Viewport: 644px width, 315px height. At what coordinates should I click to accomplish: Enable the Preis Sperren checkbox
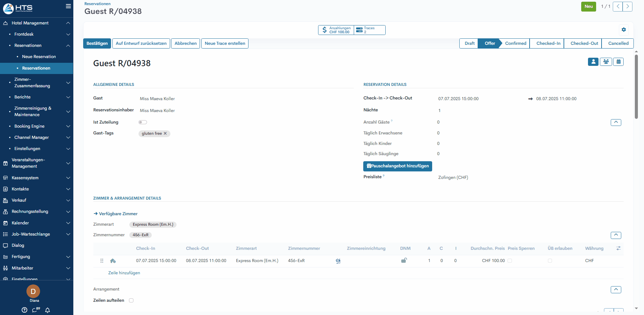pyautogui.click(x=510, y=261)
